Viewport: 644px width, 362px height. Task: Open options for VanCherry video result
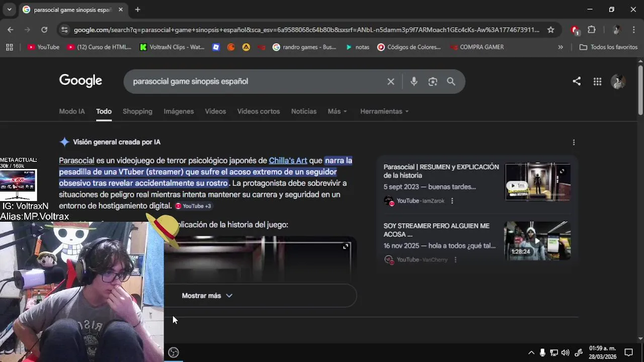pos(455,260)
